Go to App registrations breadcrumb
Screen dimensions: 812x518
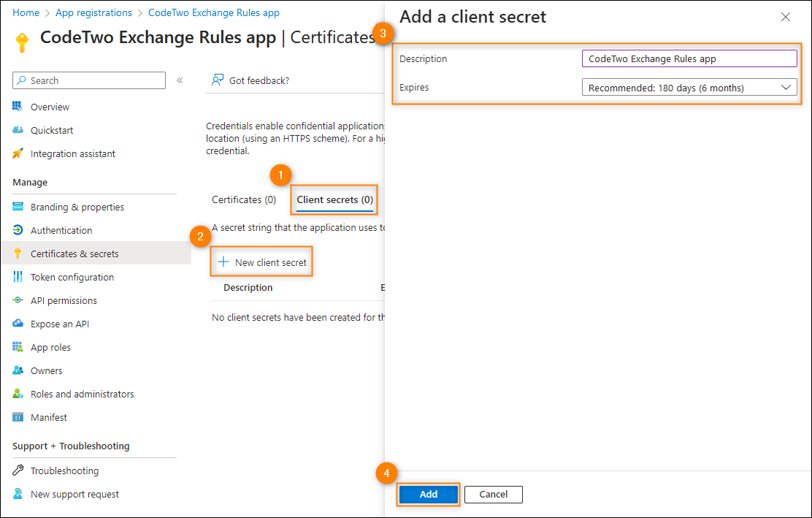[93, 12]
